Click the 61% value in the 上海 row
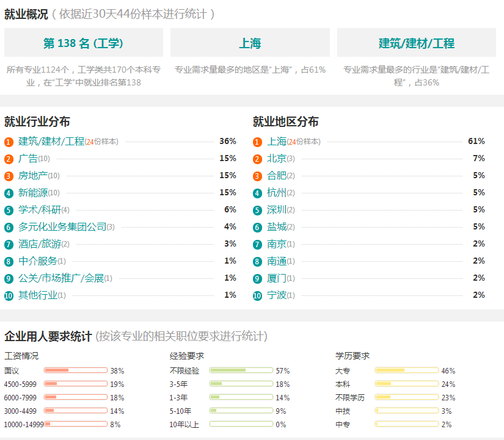 pos(477,141)
